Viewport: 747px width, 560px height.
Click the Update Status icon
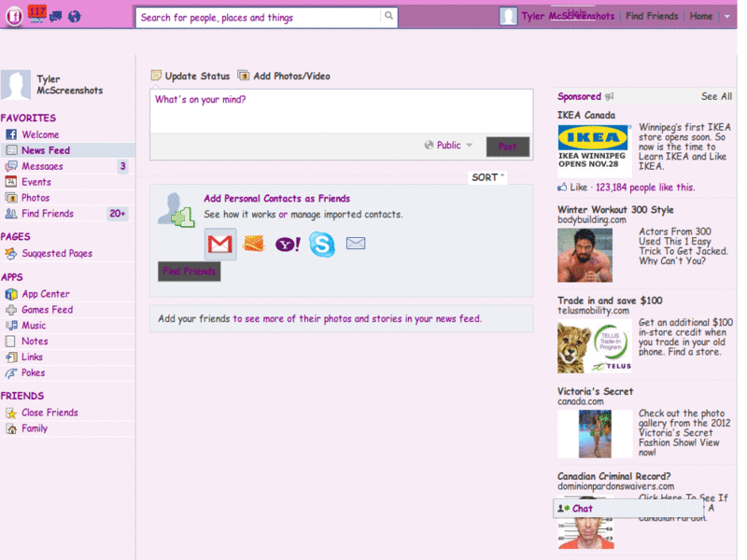(x=156, y=76)
